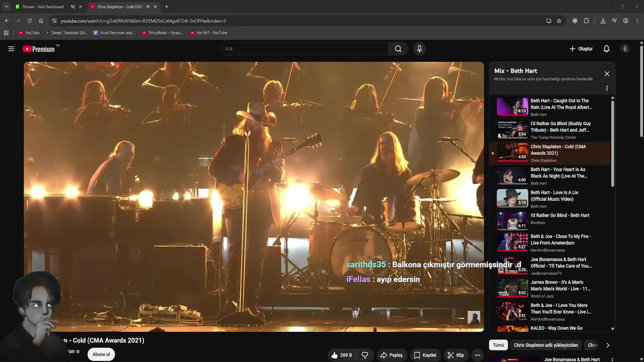
Task: Open media controls icon in toolbar
Action: click(614, 21)
